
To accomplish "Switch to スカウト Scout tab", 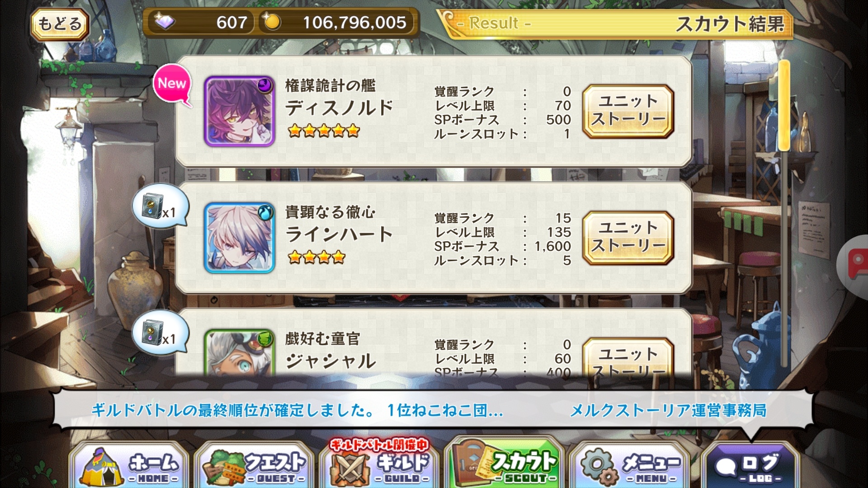I will click(505, 464).
